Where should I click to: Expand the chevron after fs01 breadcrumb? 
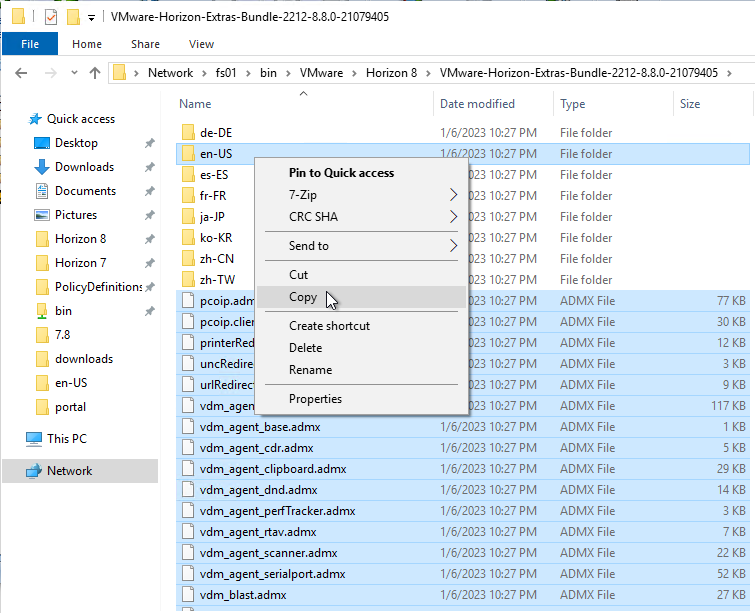point(248,73)
